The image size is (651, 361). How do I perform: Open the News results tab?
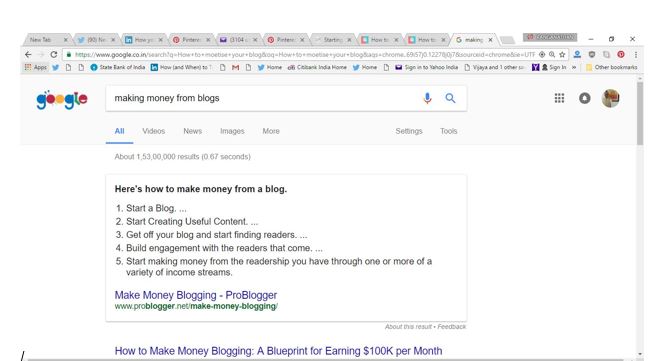tap(193, 131)
